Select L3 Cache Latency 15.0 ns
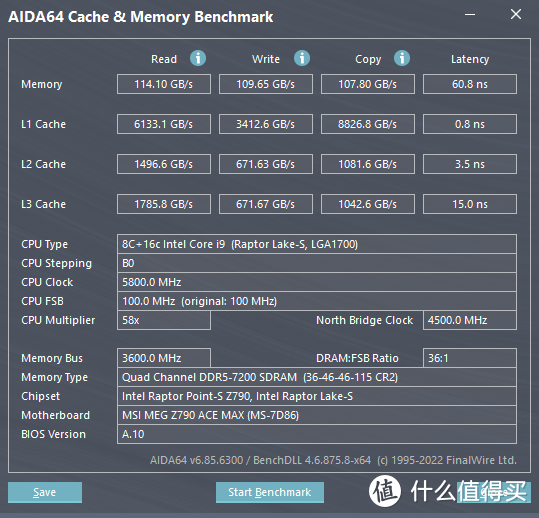This screenshot has height=518, width=539. tap(470, 204)
